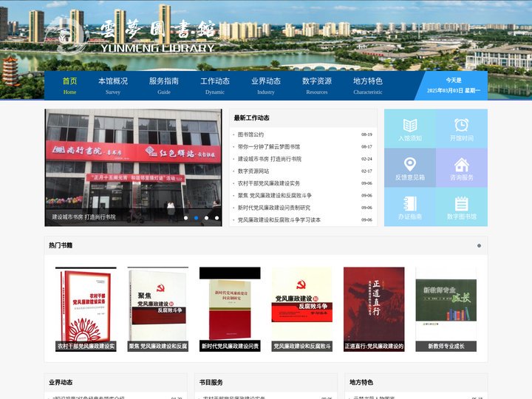Image resolution: width=532 pixels, height=399 pixels.
Task: Click the date 2025年03月03日 星期一
Action: [453, 91]
